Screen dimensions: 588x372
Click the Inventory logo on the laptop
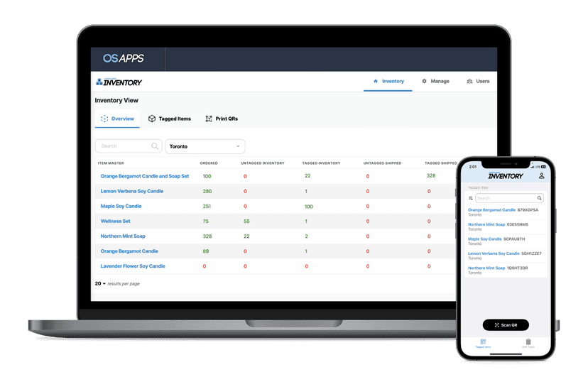(x=119, y=82)
